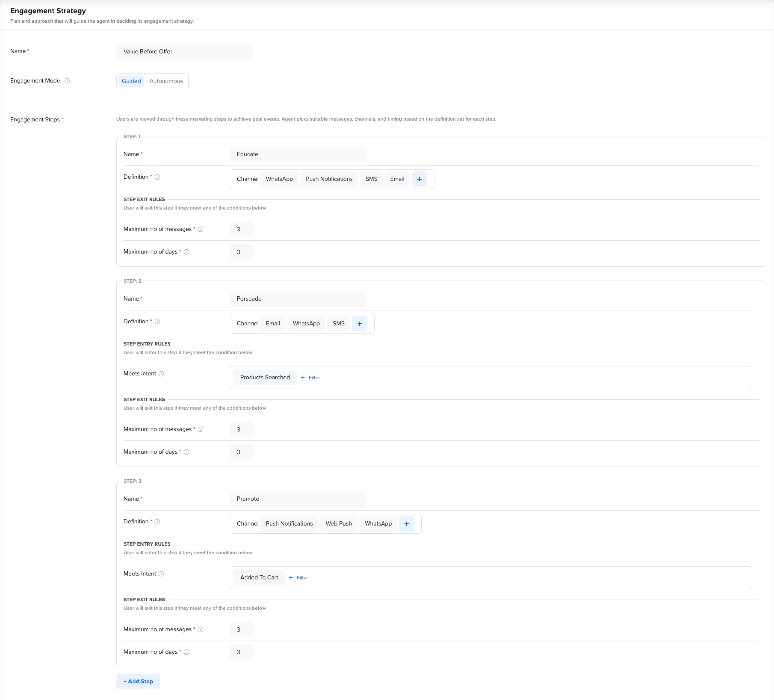Click the Promote step name field

298,499
